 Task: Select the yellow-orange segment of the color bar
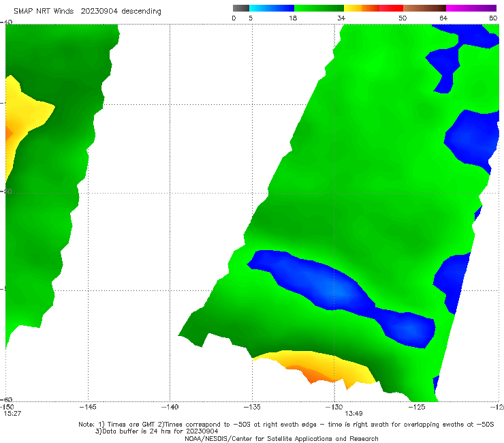click(x=362, y=8)
